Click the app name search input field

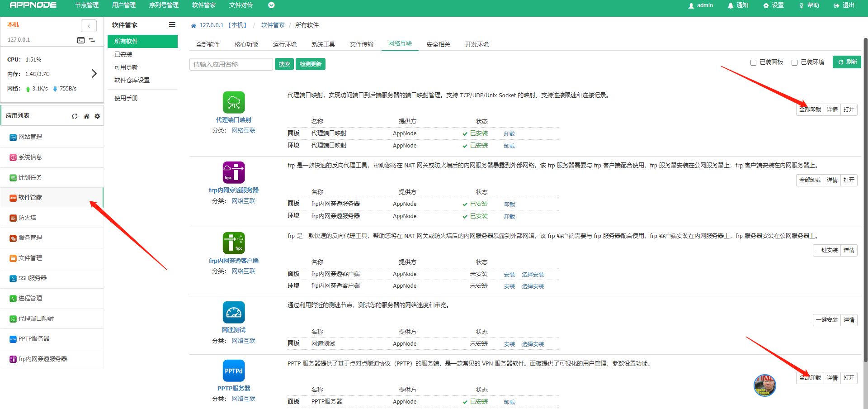231,64
